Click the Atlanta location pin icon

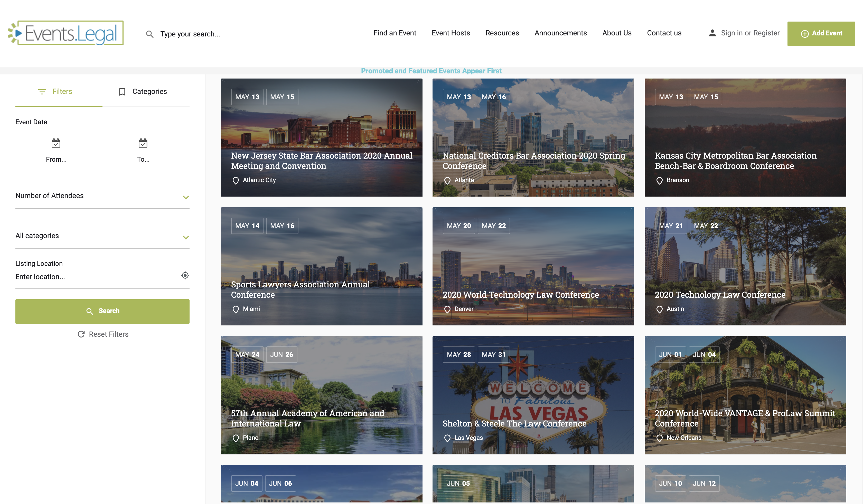(x=447, y=180)
